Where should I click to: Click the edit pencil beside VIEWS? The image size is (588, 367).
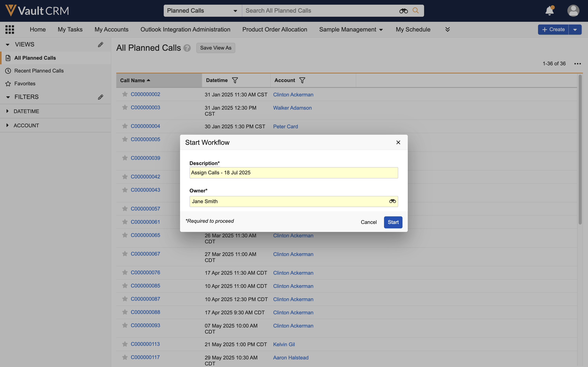(x=101, y=45)
